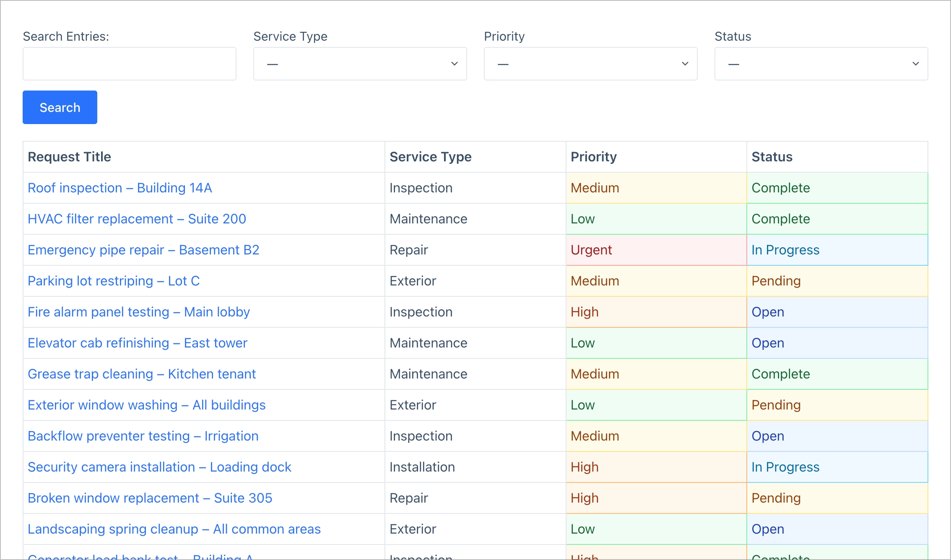Open the Priority filter dropdown
Image resolution: width=951 pixels, height=560 pixels.
tap(590, 63)
